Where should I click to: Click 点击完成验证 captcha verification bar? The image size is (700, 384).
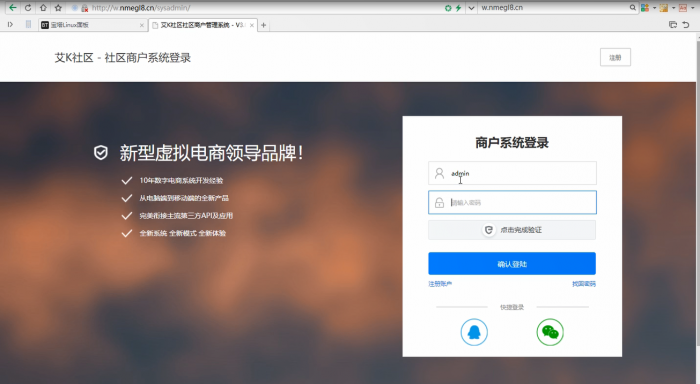coord(512,230)
